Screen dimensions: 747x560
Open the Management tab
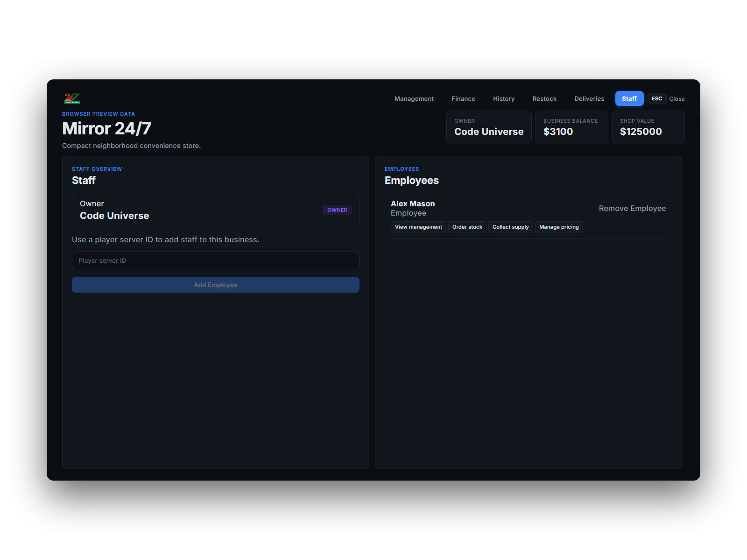[x=414, y=98]
